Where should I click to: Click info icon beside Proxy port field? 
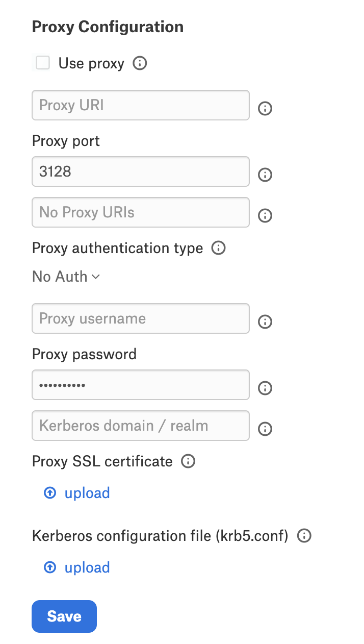click(265, 175)
